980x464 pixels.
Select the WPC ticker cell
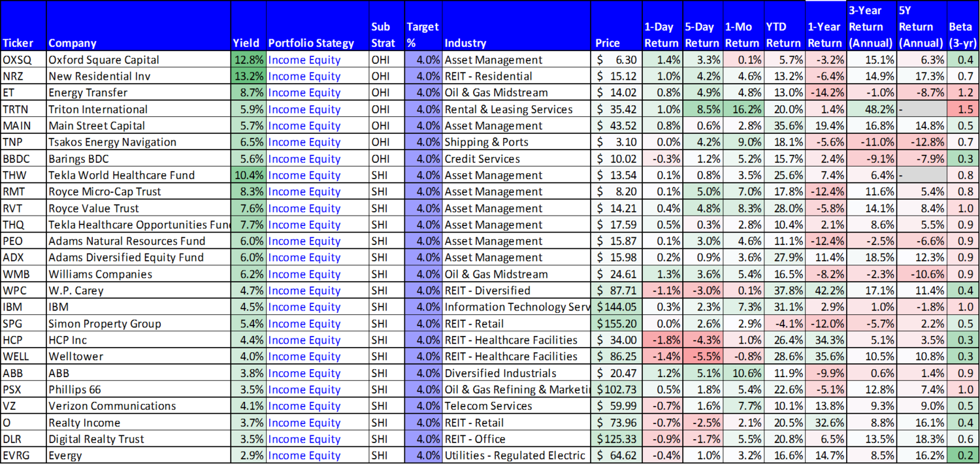24,291
